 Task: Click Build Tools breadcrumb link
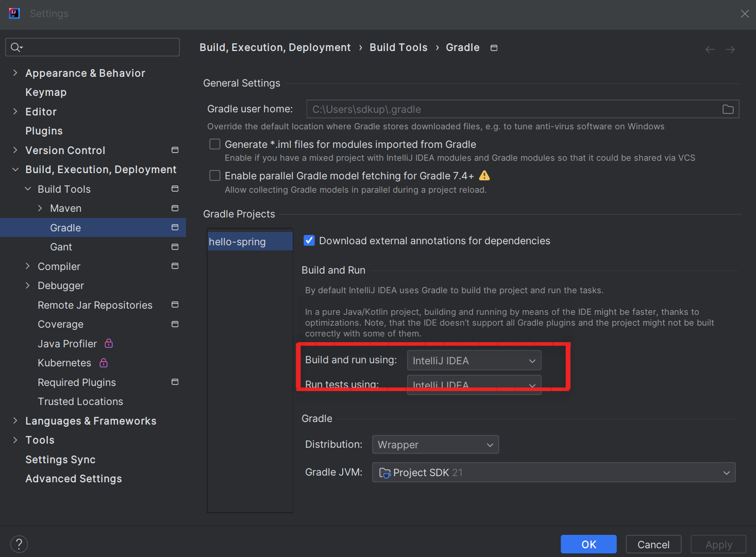pyautogui.click(x=398, y=47)
